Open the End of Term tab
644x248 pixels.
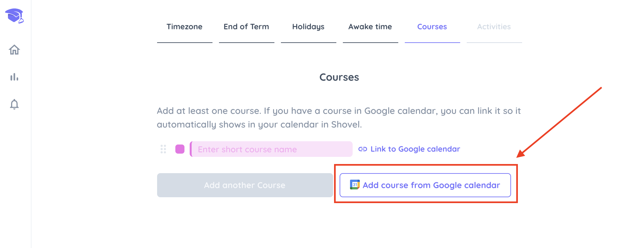click(x=246, y=27)
